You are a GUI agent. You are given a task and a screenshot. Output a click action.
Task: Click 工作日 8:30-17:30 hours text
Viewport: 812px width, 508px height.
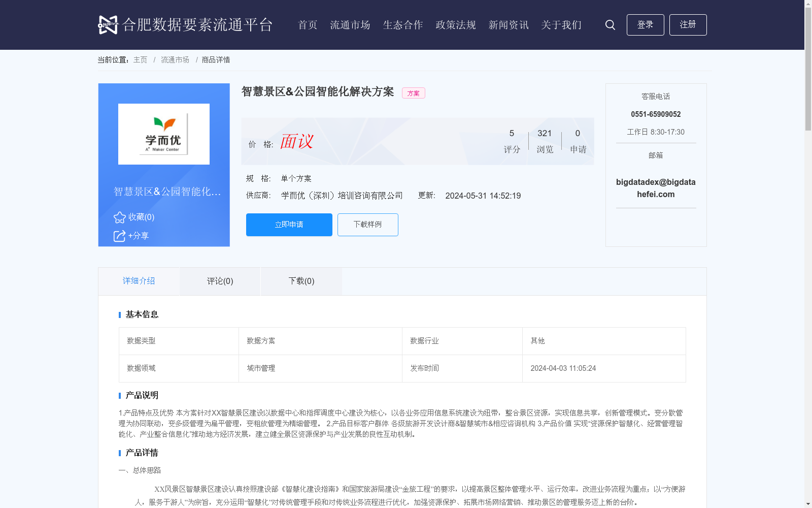tap(656, 132)
